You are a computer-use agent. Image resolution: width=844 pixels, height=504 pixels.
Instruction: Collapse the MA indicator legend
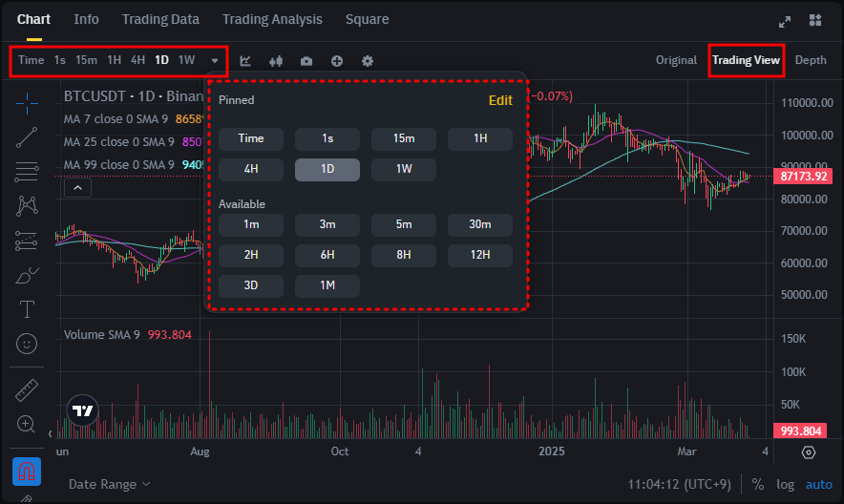pyautogui.click(x=77, y=188)
